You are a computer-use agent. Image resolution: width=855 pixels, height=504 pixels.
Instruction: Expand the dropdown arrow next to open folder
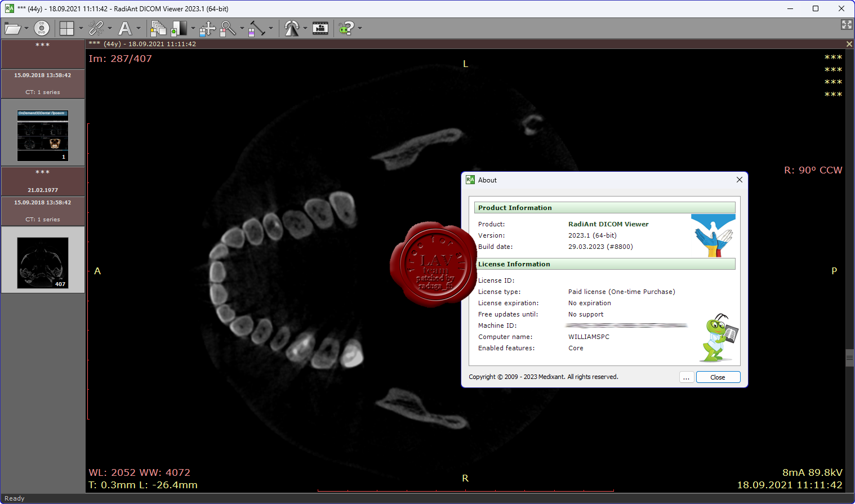click(x=26, y=28)
